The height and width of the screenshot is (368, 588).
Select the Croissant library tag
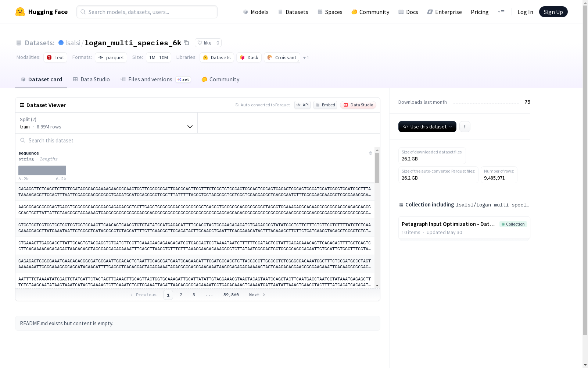282,57
